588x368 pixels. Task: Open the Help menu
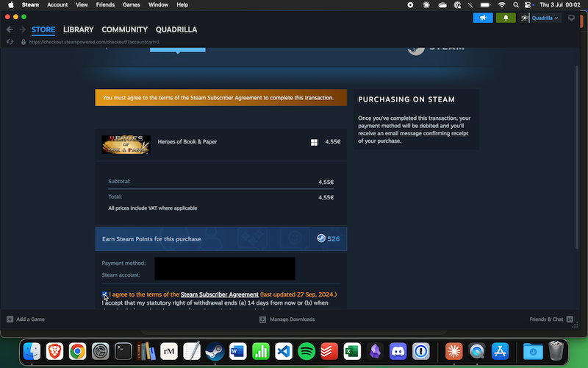[x=182, y=5]
